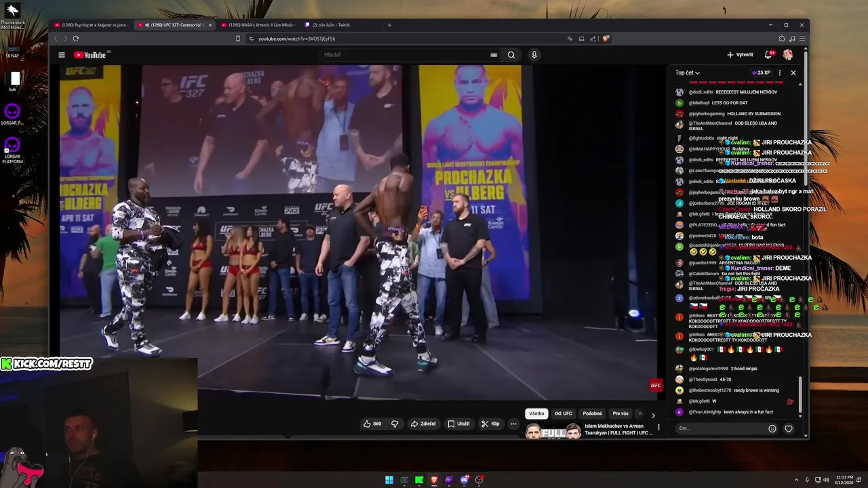Open options for Islam Makhachev video
The width and height of the screenshot is (868, 488).
pos(658,427)
